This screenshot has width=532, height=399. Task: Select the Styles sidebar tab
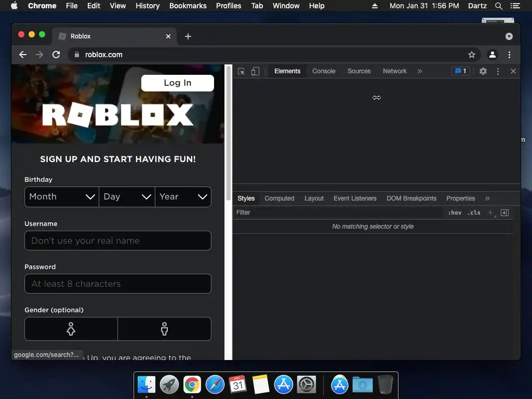(246, 198)
